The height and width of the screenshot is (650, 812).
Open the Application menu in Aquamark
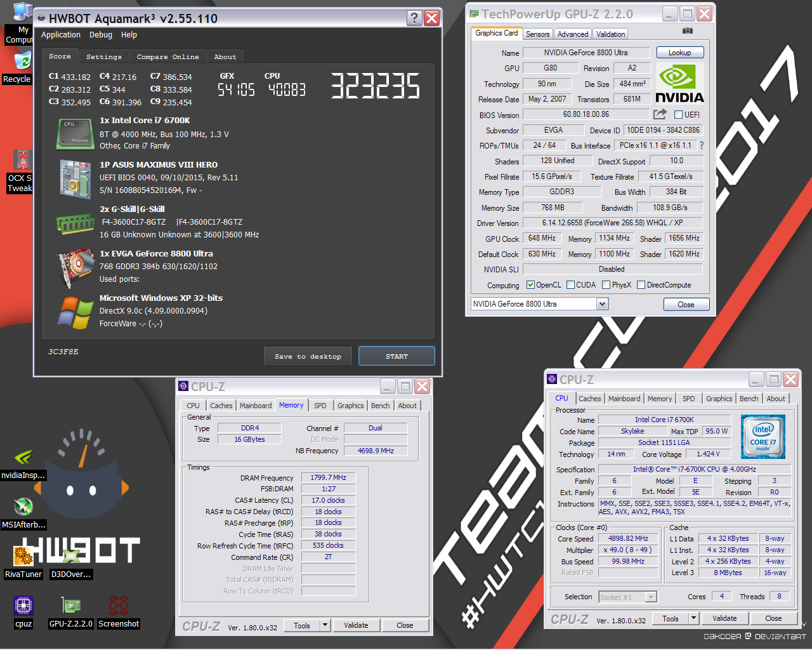click(x=61, y=35)
